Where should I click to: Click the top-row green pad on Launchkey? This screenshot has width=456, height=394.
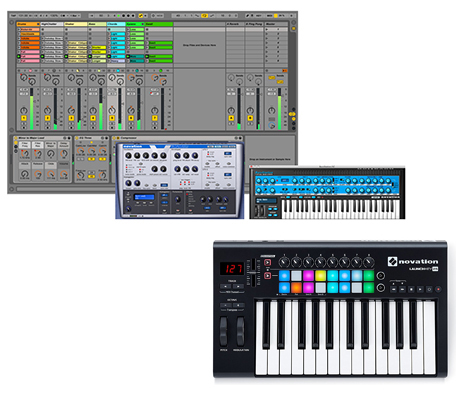(x=369, y=276)
